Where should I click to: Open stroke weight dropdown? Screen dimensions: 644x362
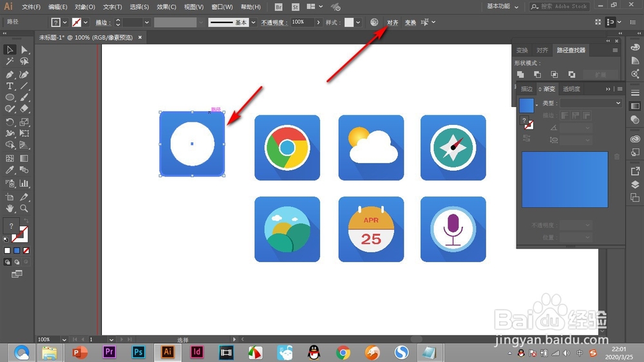click(x=147, y=22)
